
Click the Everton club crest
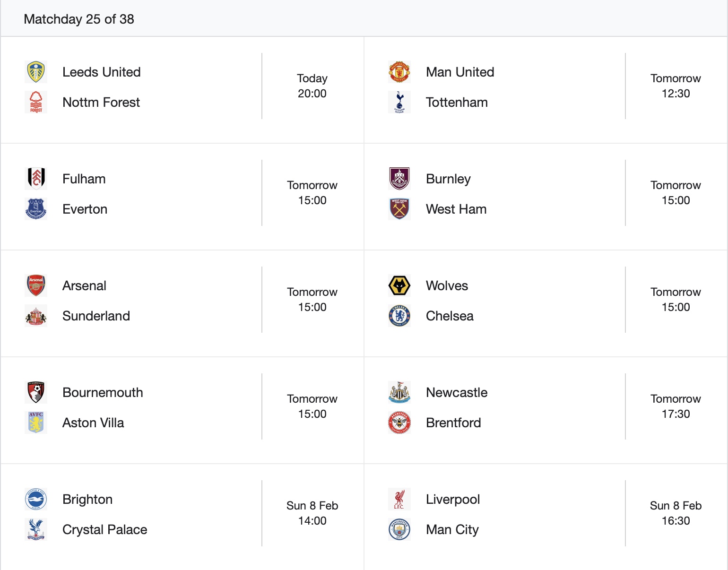tap(36, 209)
